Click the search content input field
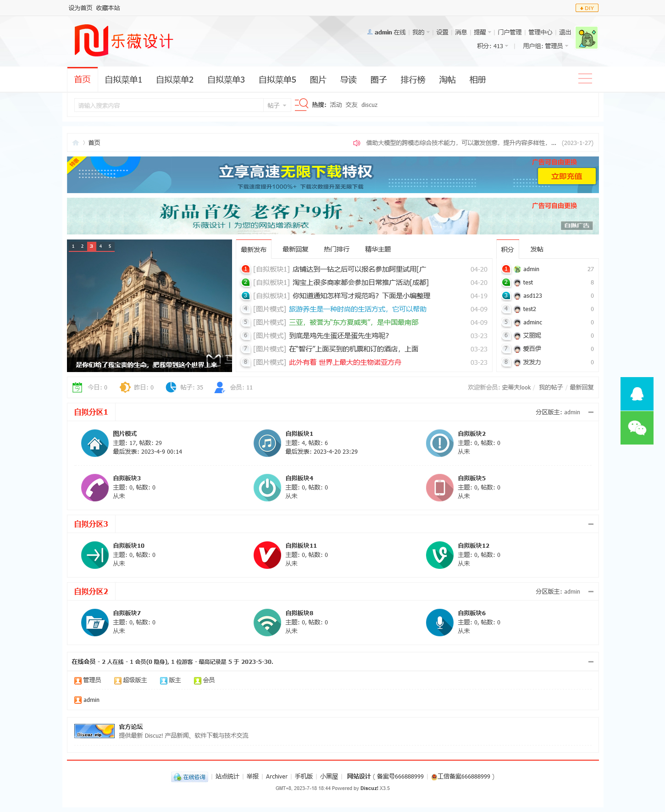665x812 pixels. (x=168, y=106)
